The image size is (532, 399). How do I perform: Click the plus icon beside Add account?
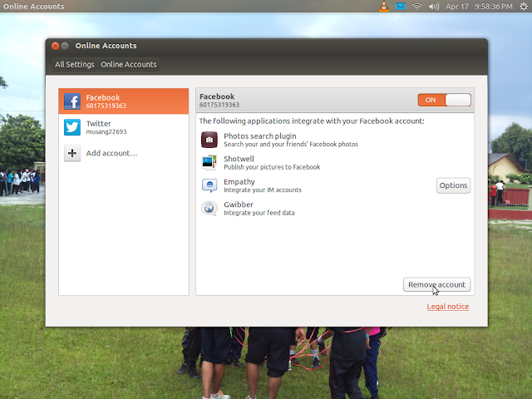(x=72, y=153)
